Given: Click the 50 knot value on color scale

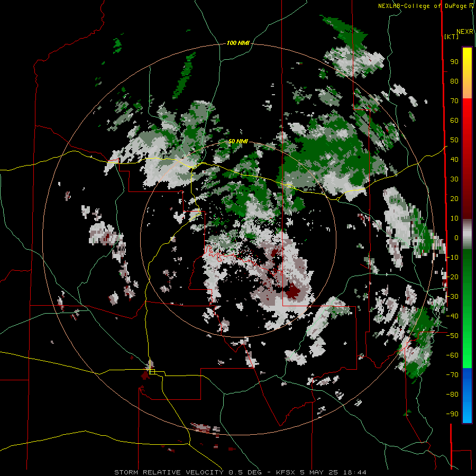Looking at the screenshot, I should pyautogui.click(x=454, y=140).
